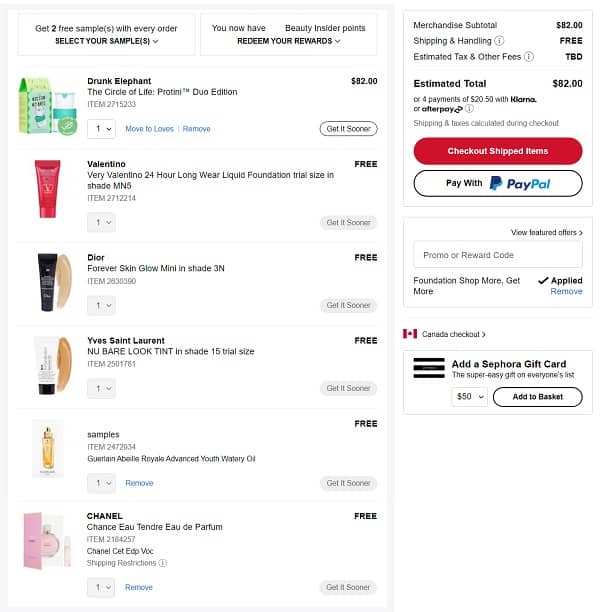The image size is (600, 612).
Task: Click the Promo or Reward Code field
Action: [x=497, y=255]
